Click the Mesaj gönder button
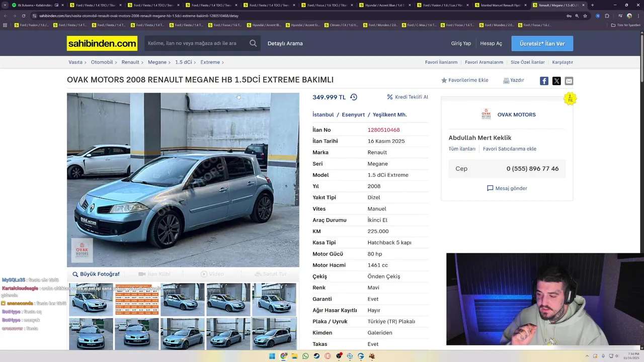 click(x=507, y=188)
